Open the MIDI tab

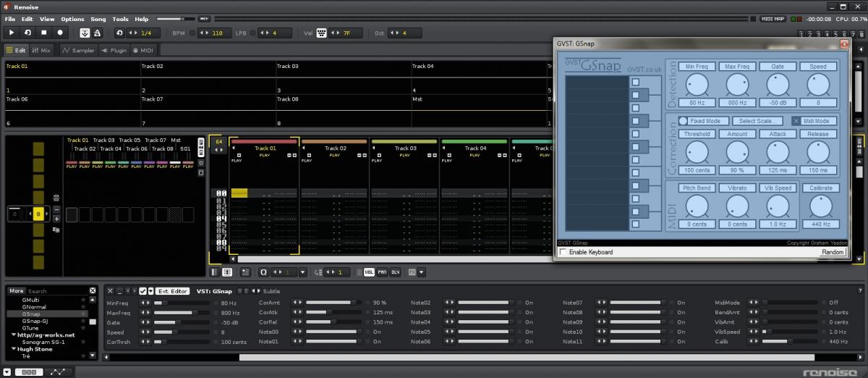tap(142, 50)
